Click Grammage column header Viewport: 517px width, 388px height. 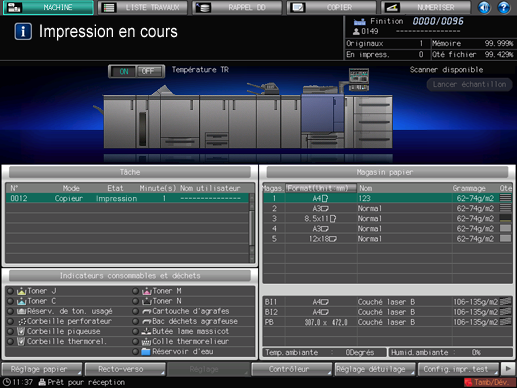pyautogui.click(x=469, y=188)
